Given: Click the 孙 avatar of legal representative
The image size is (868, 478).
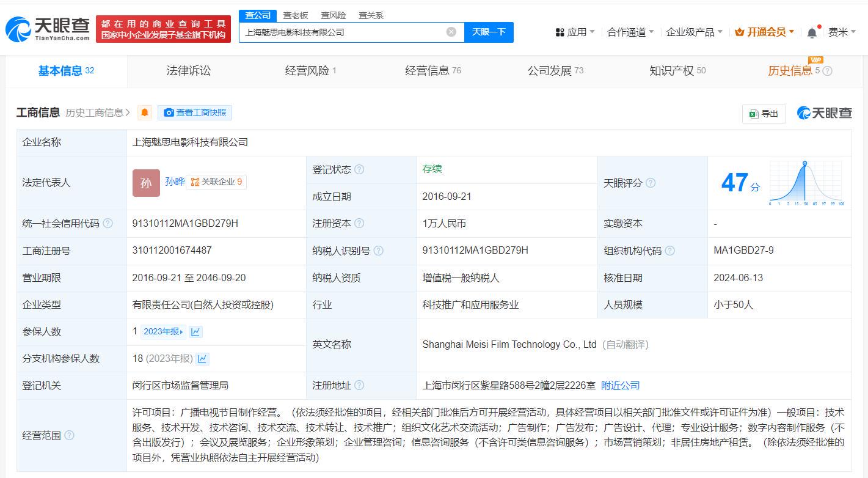Looking at the screenshot, I should [146, 183].
